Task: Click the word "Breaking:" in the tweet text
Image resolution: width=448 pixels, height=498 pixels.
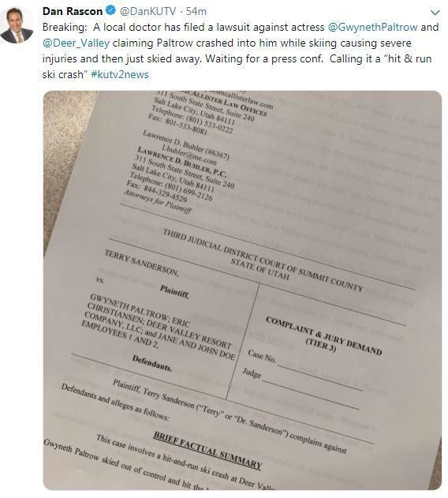Action: (65, 27)
